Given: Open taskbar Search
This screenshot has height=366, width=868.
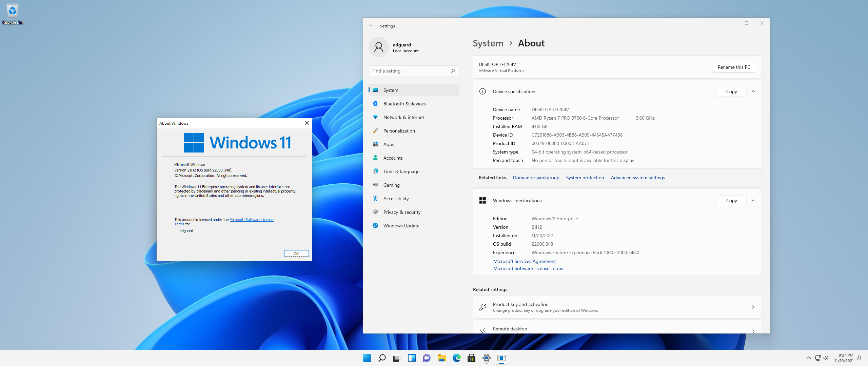Looking at the screenshot, I should (382, 358).
